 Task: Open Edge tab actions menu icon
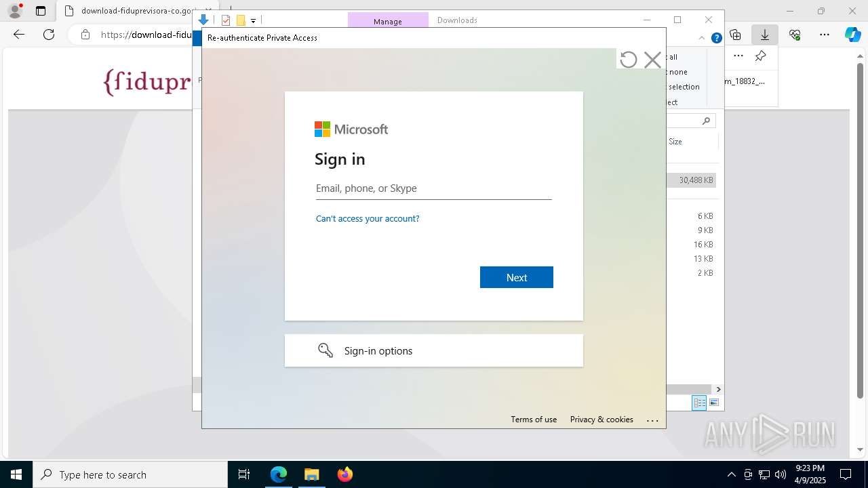[41, 11]
